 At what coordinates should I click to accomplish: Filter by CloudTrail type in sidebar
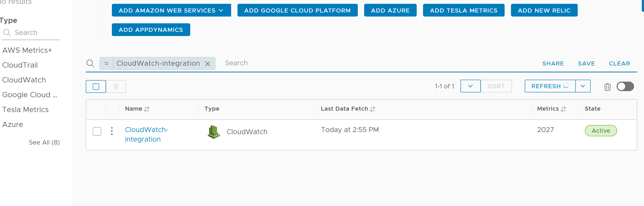click(x=20, y=65)
